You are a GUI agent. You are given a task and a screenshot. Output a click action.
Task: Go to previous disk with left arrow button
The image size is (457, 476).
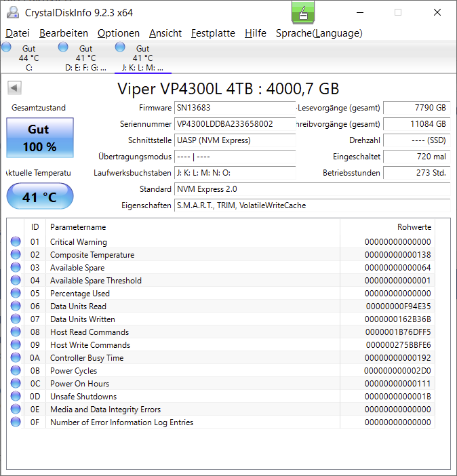point(14,88)
